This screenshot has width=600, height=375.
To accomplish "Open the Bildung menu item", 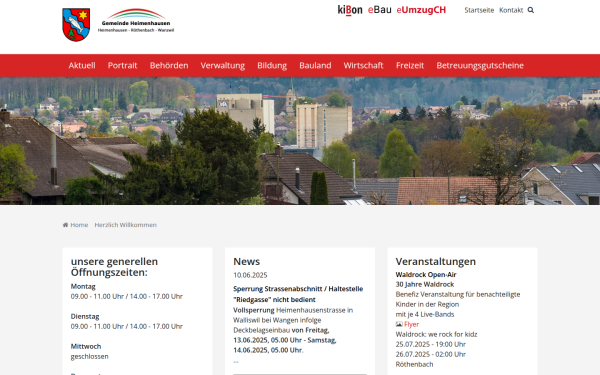I will [x=272, y=65].
